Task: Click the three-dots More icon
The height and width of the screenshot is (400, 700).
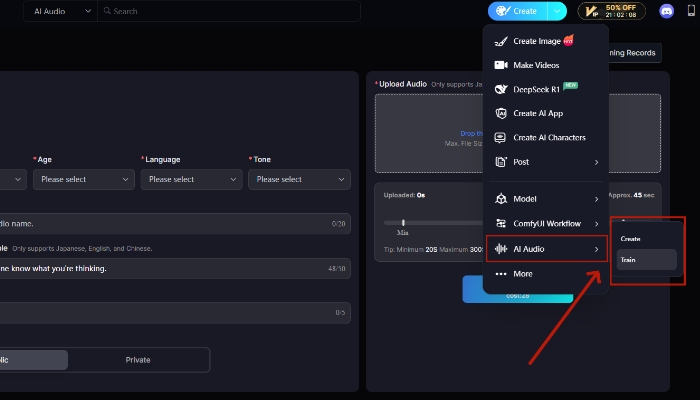Action: coord(501,273)
